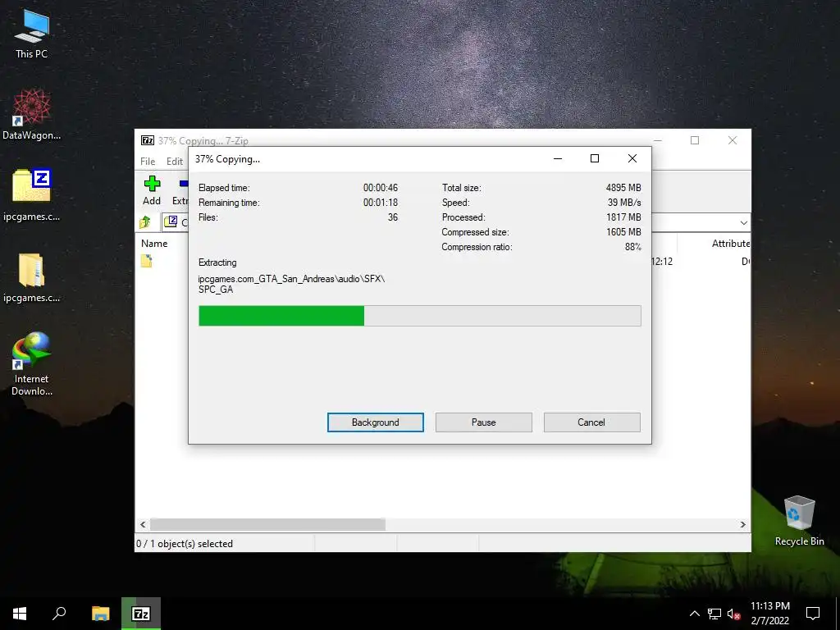Sort by the Name column header
The image size is (840, 630).
pyautogui.click(x=154, y=243)
